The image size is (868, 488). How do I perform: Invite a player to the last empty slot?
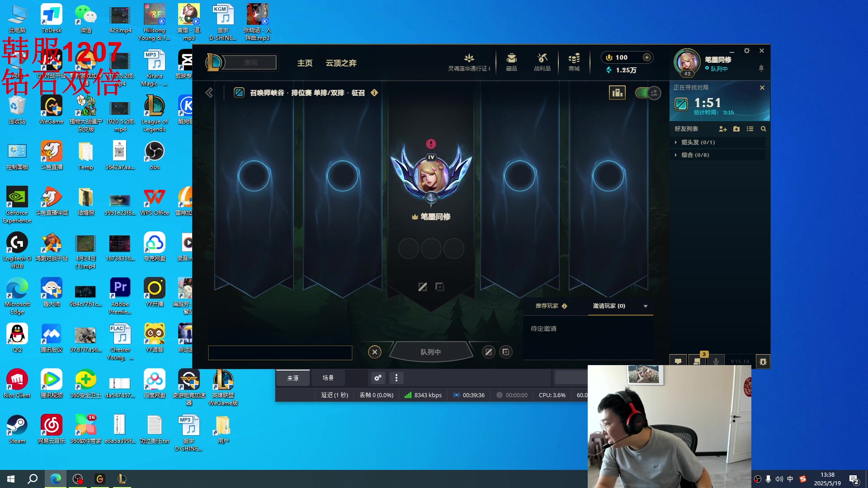pyautogui.click(x=609, y=176)
